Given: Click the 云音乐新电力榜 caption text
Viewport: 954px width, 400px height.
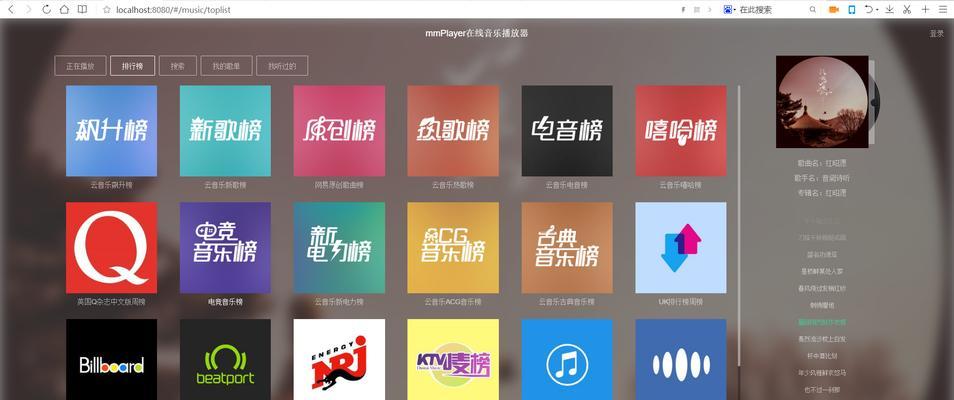Looking at the screenshot, I should pos(339,301).
